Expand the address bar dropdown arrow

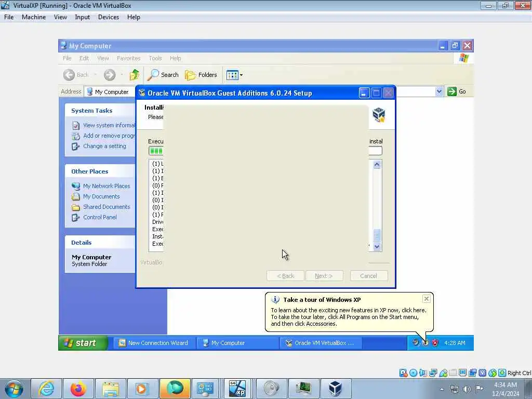[439, 91]
